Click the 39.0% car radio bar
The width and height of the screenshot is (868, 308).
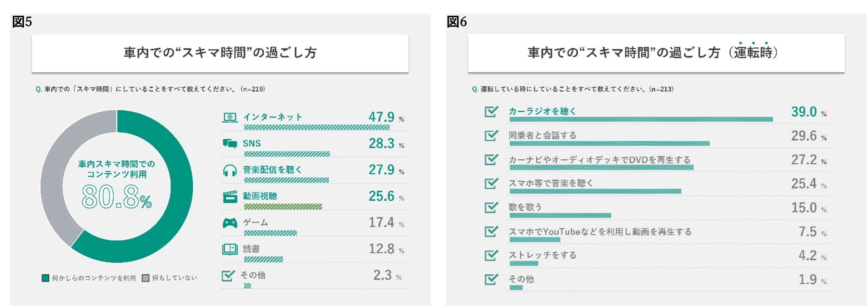tap(641, 119)
